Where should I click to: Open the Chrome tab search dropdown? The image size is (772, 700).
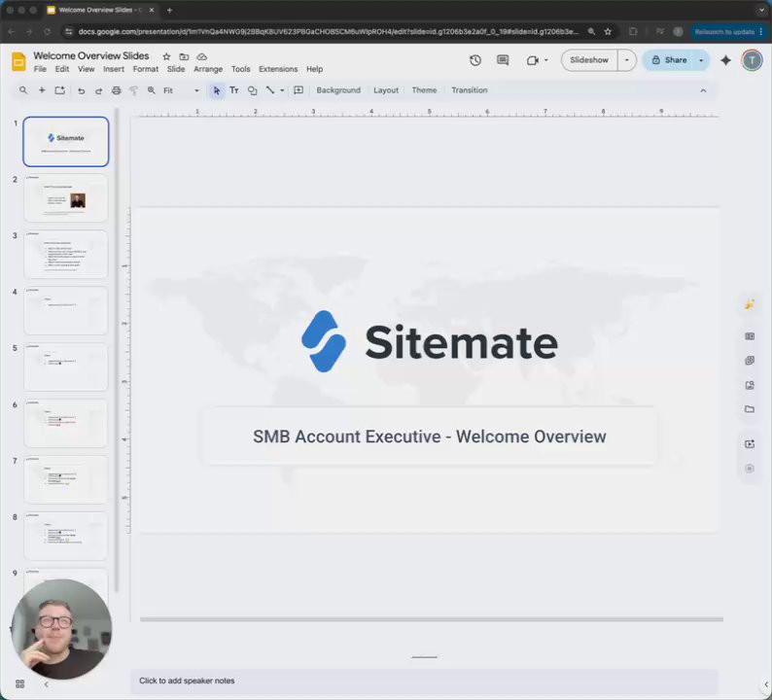click(761, 10)
